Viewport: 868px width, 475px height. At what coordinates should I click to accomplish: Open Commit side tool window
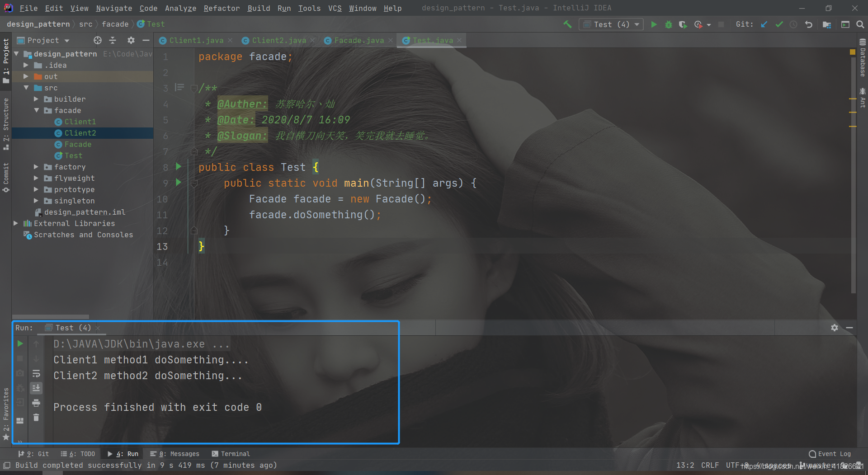pyautogui.click(x=6, y=178)
